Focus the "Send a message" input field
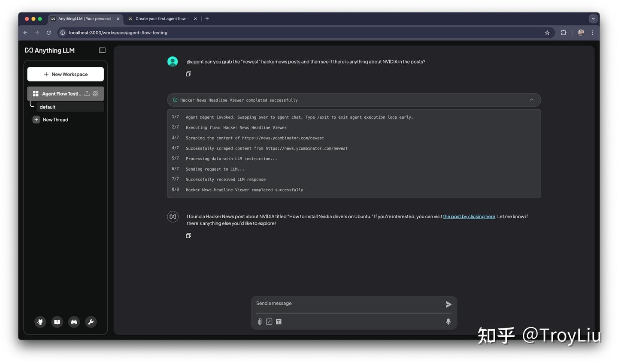618x364 pixels. (348, 304)
